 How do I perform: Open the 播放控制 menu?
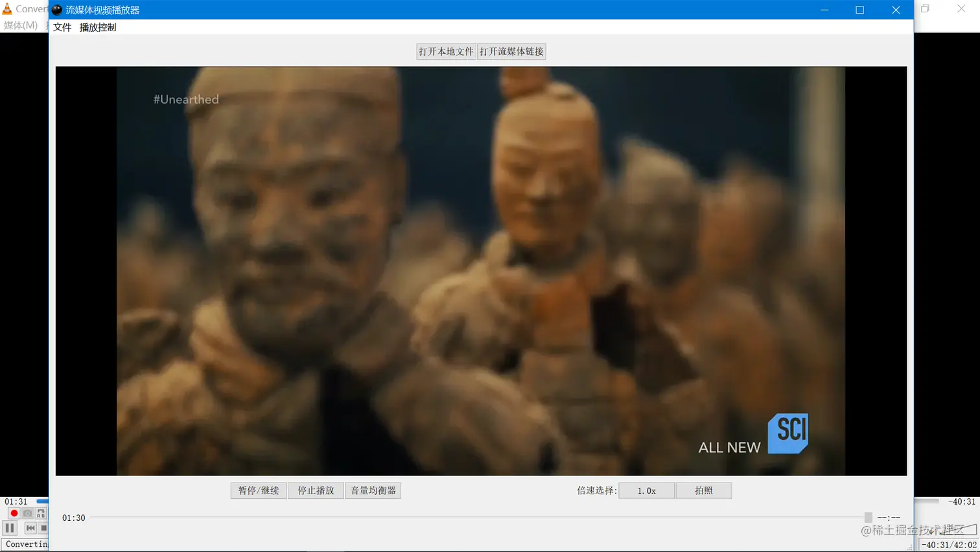(98, 27)
